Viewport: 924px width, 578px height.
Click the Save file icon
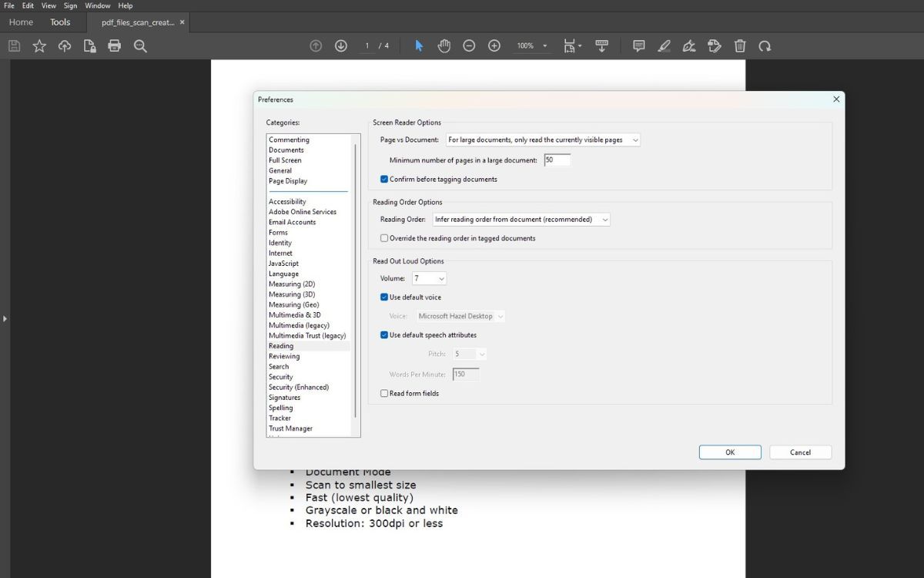(x=13, y=45)
